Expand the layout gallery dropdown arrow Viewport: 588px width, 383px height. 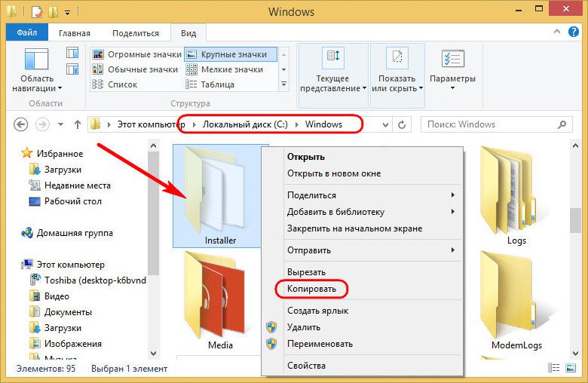[x=284, y=84]
